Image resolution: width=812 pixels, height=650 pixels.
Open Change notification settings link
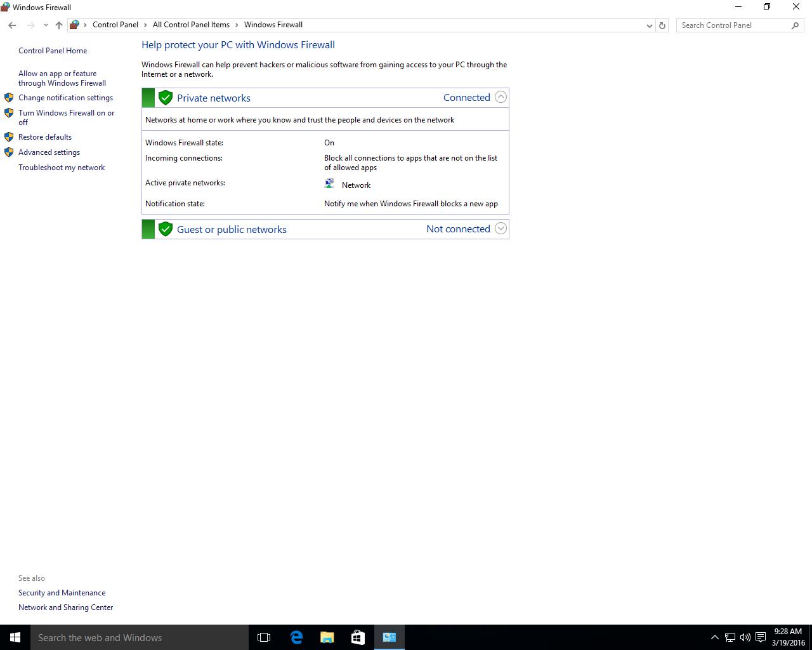click(x=65, y=98)
